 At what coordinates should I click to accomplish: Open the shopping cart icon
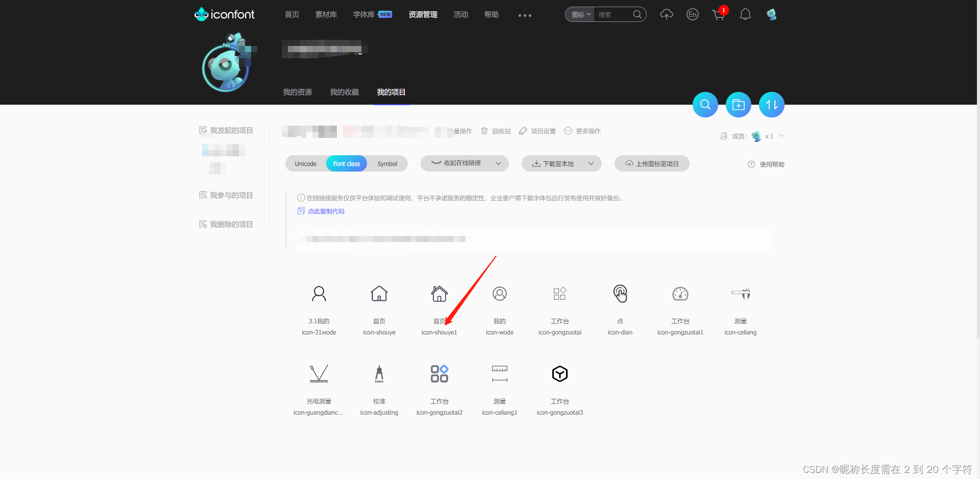pyautogui.click(x=719, y=14)
